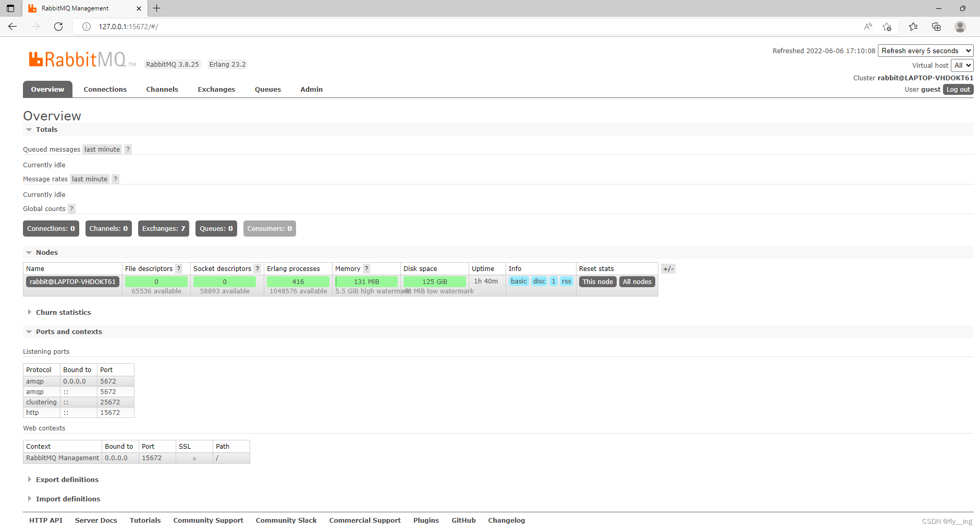Click the disc info tag

(539, 281)
